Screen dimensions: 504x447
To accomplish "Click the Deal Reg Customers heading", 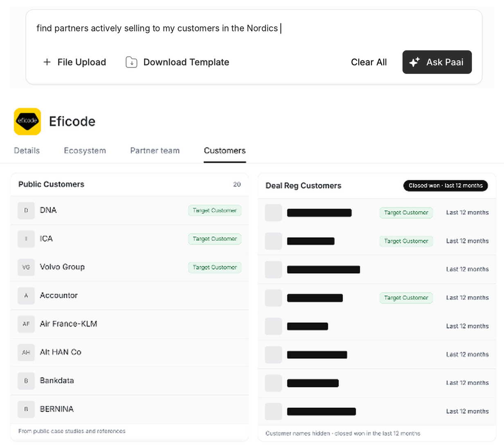I will point(303,185).
